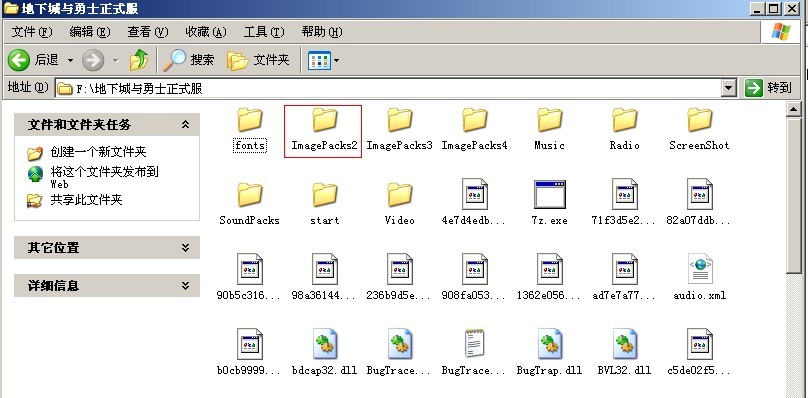808x398 pixels.
Task: Click 共享此文件夹 link
Action: click(x=87, y=200)
